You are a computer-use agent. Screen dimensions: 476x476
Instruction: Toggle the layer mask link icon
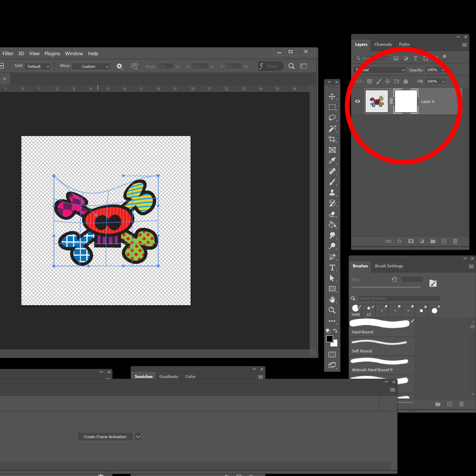pos(391,101)
